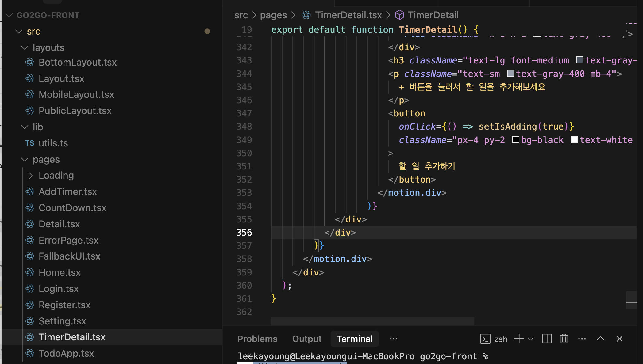The image size is (643, 364).
Task: Click TimerDetail symbol icon in breadcrumb
Action: click(399, 15)
